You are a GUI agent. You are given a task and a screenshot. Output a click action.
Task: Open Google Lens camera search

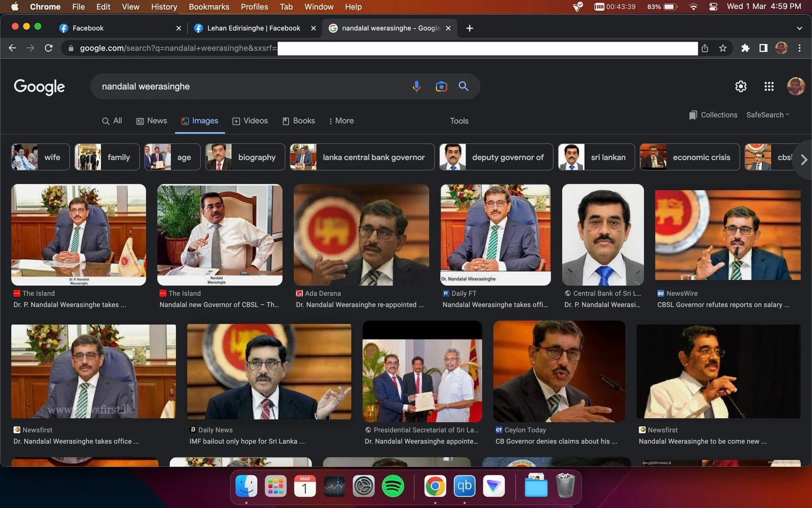441,86
